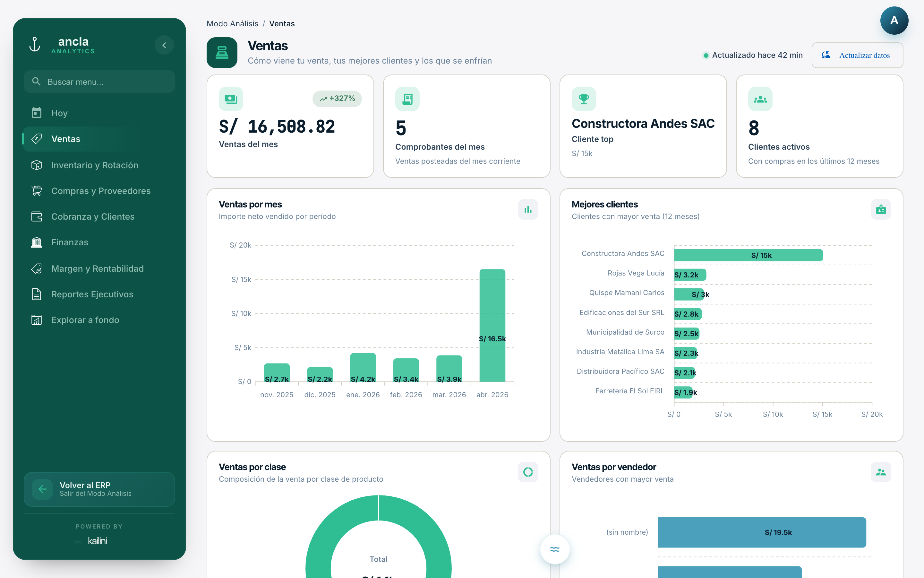Image resolution: width=924 pixels, height=578 pixels.
Task: Open Inventario y Rotación section
Action: [99, 165]
